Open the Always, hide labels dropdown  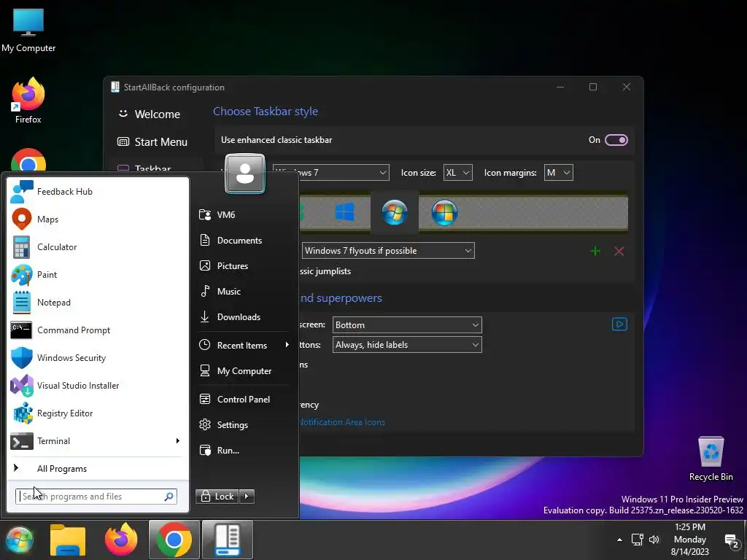[x=407, y=345]
